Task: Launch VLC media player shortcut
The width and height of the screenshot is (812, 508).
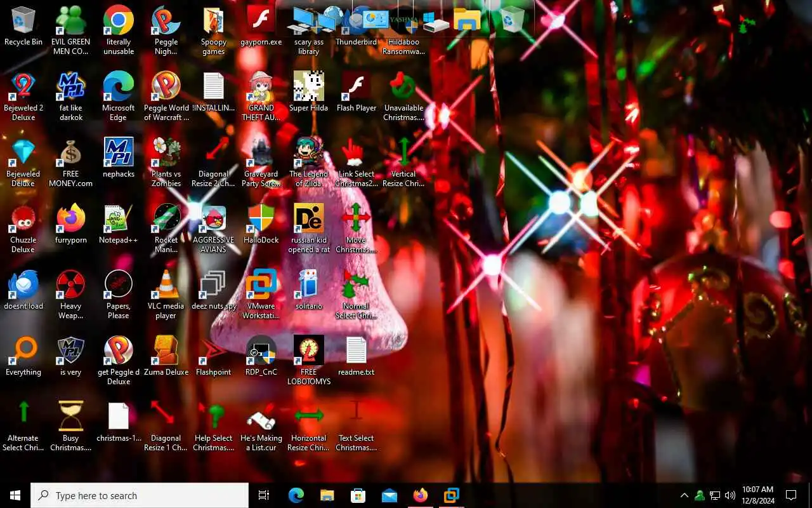Action: (166, 295)
